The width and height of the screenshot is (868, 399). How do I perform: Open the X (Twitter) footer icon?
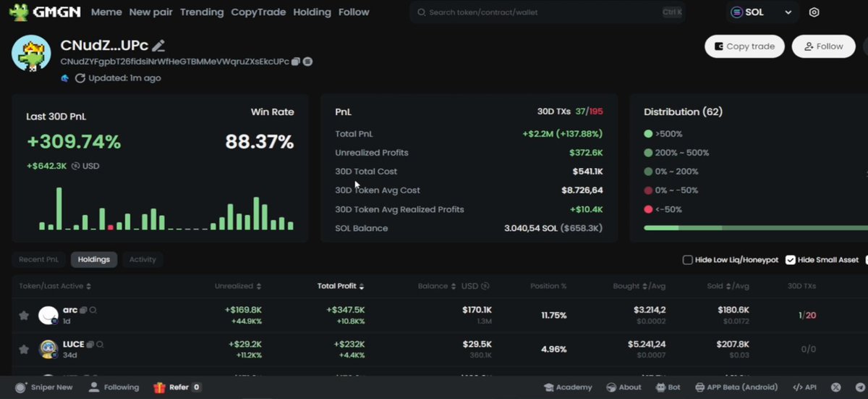836,387
